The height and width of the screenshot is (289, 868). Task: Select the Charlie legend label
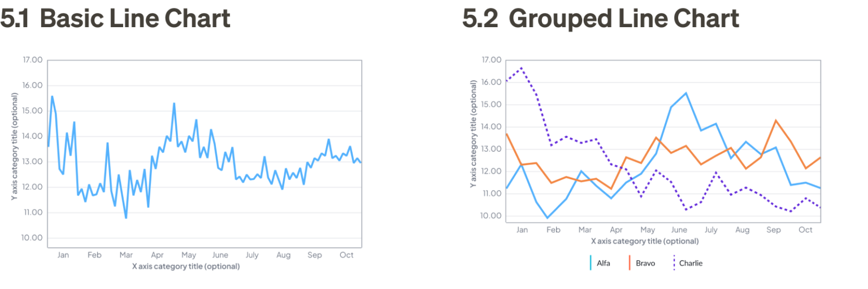(691, 263)
